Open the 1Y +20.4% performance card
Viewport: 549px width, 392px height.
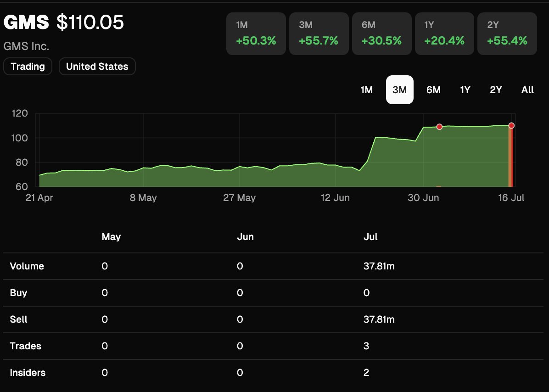444,34
